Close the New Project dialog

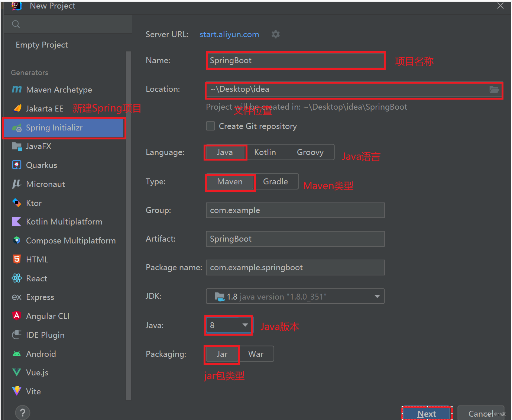[x=500, y=6]
